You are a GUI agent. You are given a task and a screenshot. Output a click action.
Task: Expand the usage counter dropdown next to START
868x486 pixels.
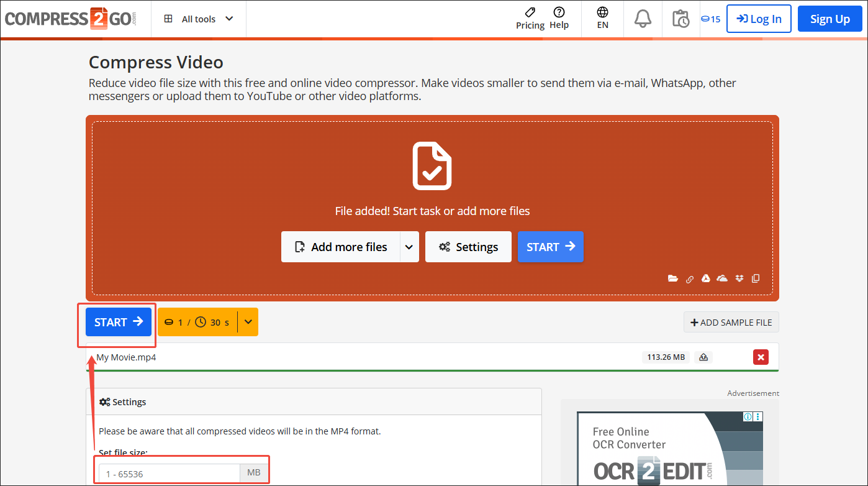coord(248,322)
